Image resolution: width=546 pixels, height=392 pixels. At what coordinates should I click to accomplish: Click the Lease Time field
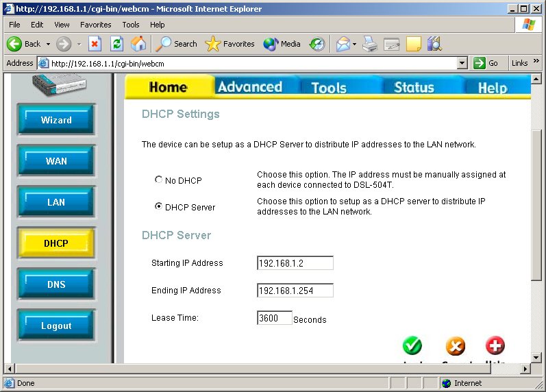pos(275,317)
